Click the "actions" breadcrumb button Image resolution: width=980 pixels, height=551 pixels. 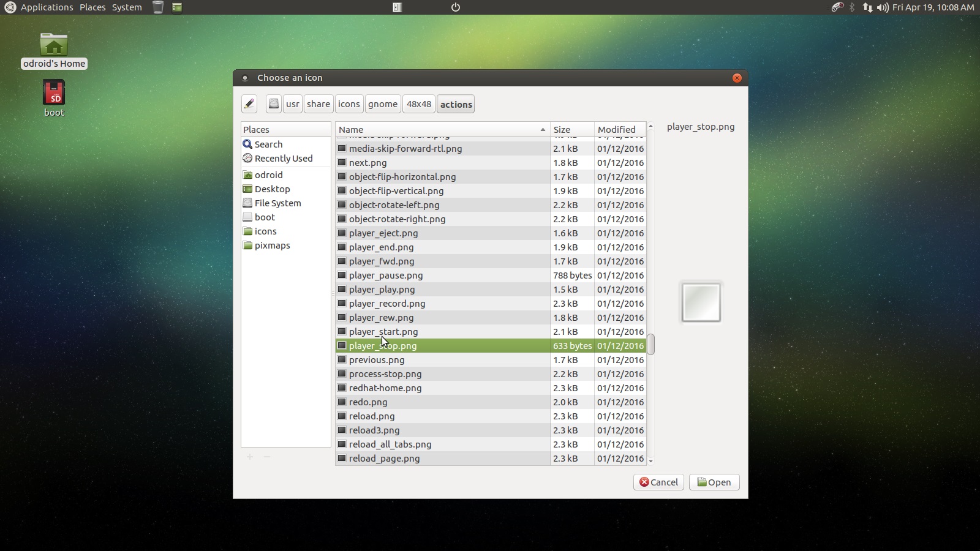(x=456, y=104)
